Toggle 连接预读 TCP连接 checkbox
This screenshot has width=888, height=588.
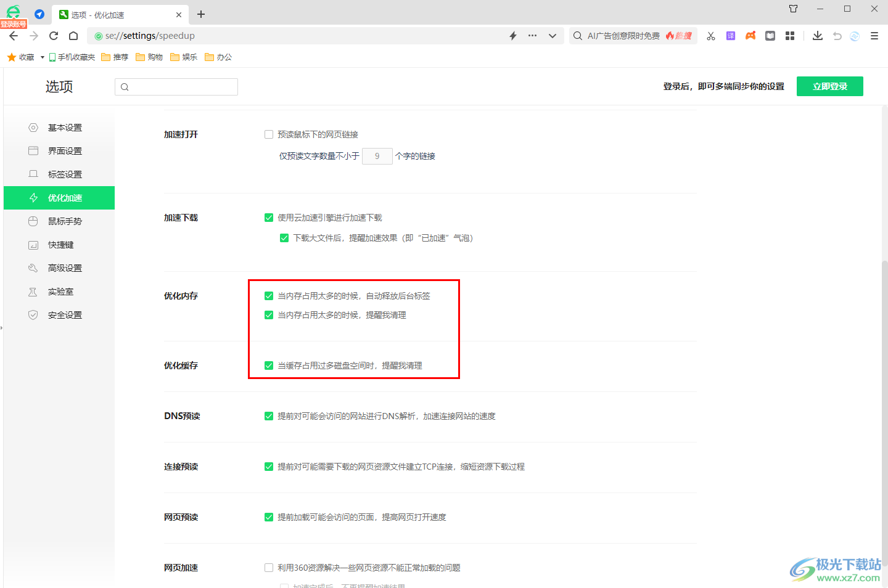point(269,467)
